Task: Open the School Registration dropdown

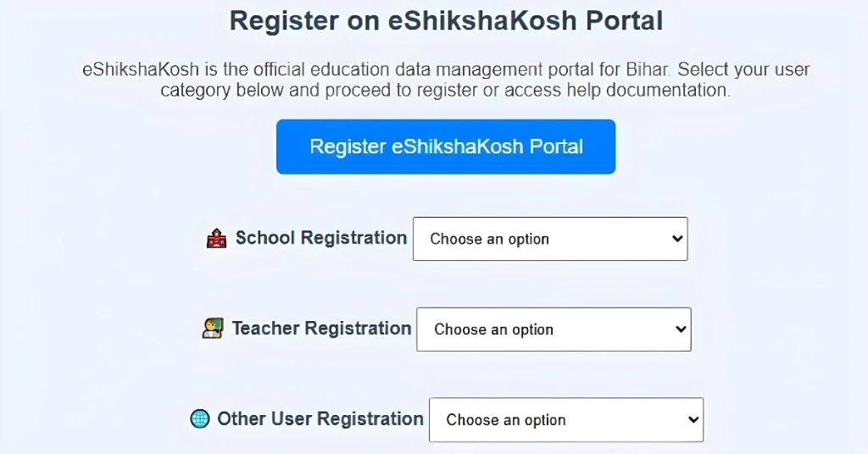Action: point(549,239)
